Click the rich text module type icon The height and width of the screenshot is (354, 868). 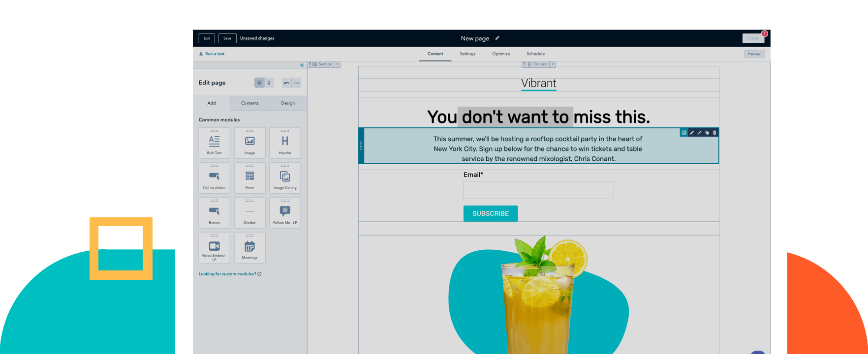point(684,133)
